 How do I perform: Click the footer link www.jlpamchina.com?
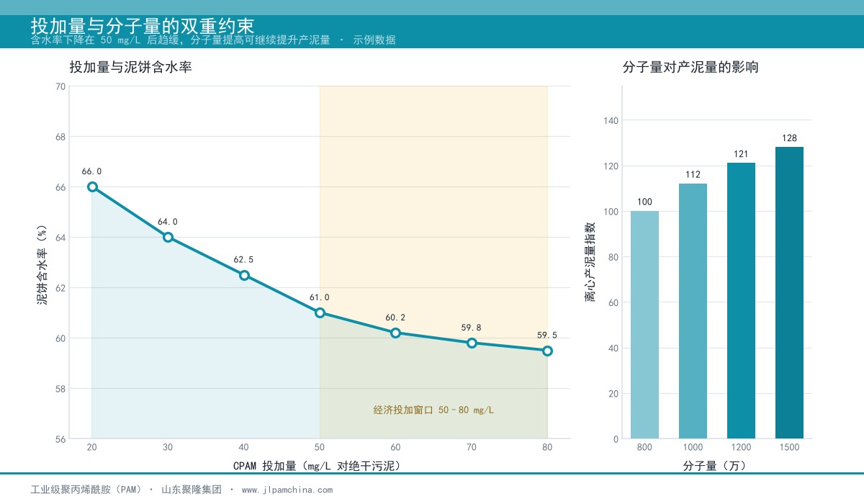coord(287,490)
